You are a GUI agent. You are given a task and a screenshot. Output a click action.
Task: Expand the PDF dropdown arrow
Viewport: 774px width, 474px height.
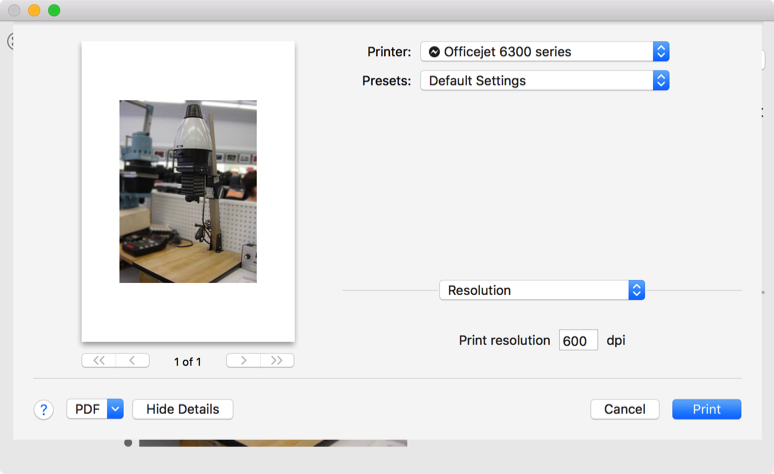point(116,409)
